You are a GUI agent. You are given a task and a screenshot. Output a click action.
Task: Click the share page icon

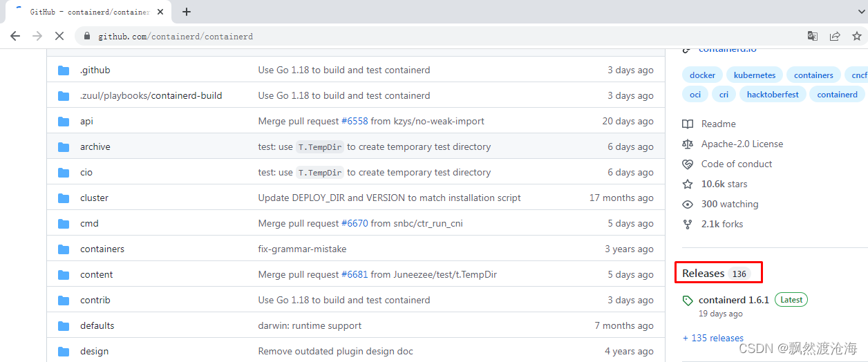[835, 36]
